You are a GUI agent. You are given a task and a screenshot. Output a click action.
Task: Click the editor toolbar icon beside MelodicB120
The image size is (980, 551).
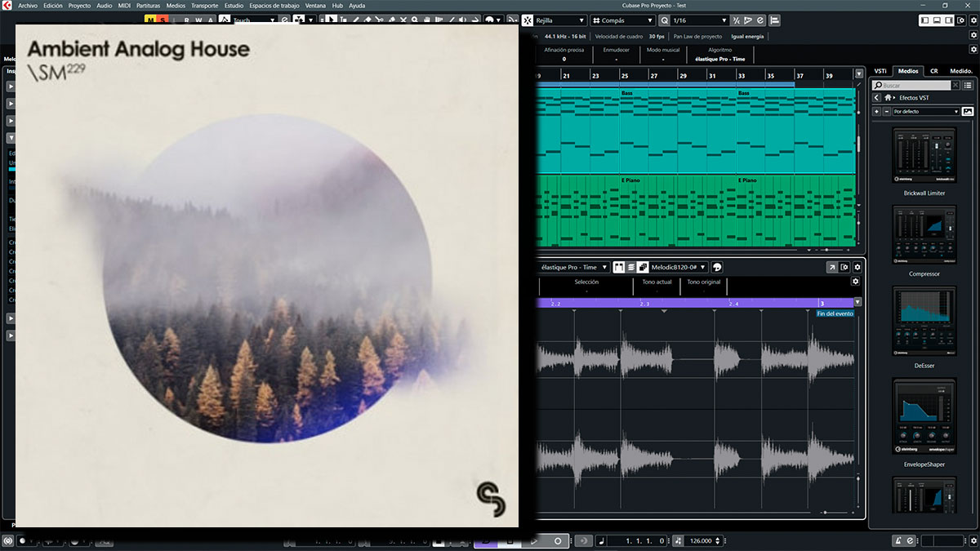point(717,267)
